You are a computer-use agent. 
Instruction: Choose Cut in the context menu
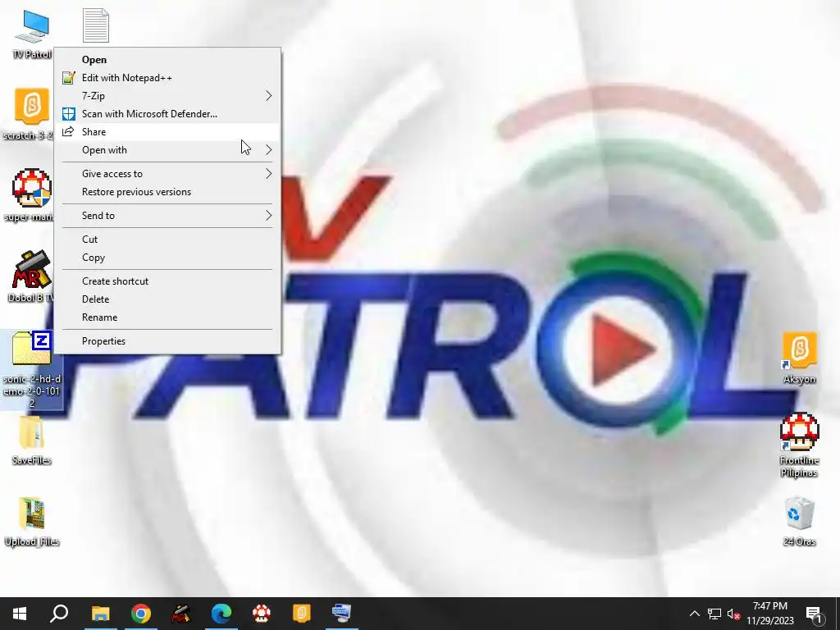pos(167,240)
